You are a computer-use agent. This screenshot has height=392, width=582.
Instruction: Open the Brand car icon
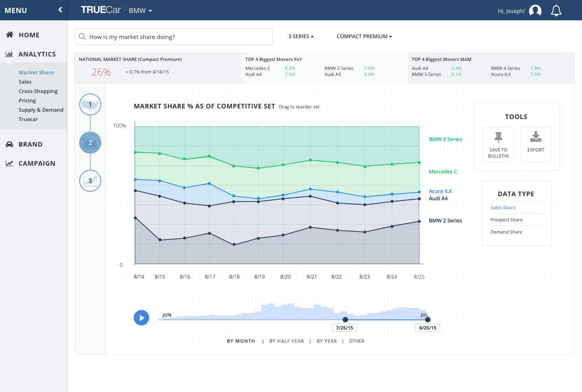click(9, 144)
